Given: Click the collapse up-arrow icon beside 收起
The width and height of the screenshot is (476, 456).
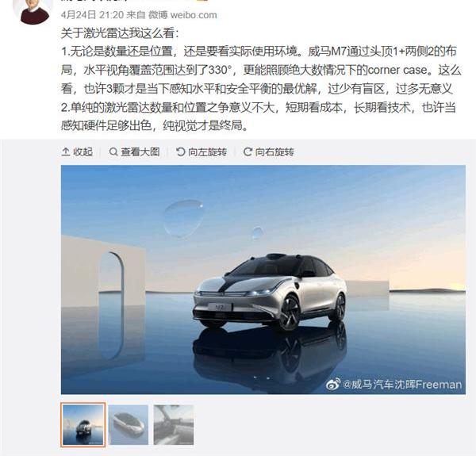Looking at the screenshot, I should tap(66, 151).
